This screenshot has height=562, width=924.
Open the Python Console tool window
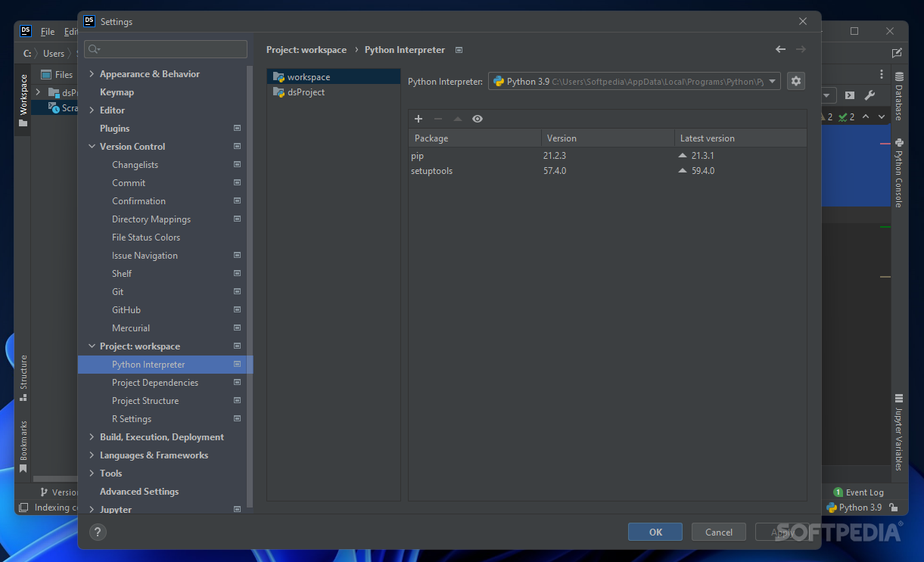899,172
